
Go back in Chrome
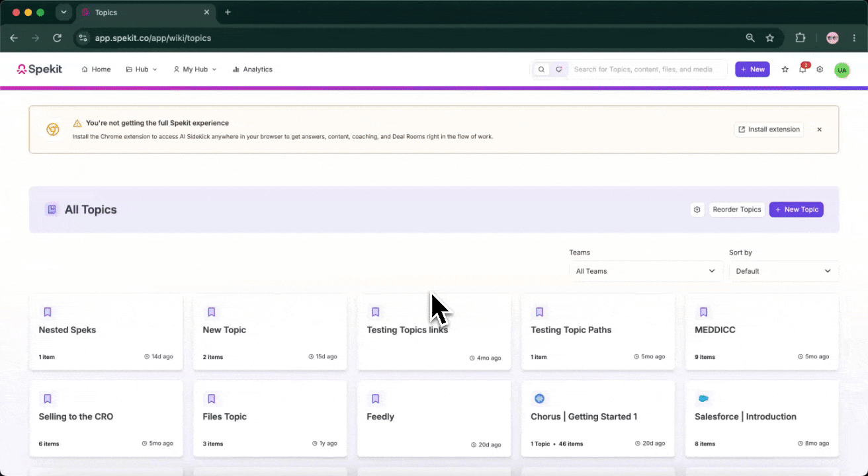click(x=14, y=38)
